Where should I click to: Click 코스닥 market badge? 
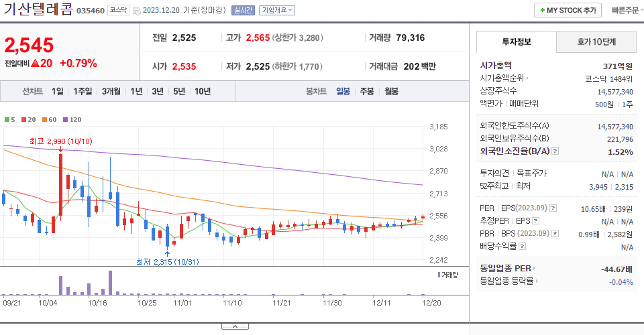tap(118, 10)
